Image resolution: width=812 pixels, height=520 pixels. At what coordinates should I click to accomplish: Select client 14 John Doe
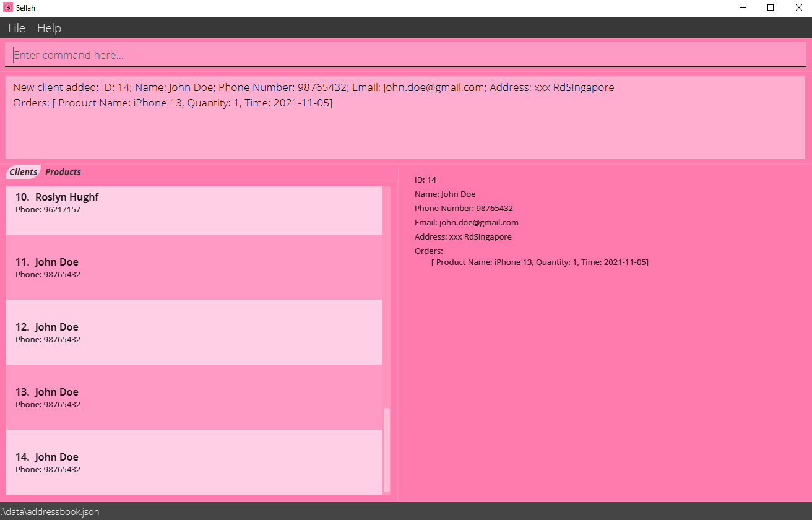(194, 462)
